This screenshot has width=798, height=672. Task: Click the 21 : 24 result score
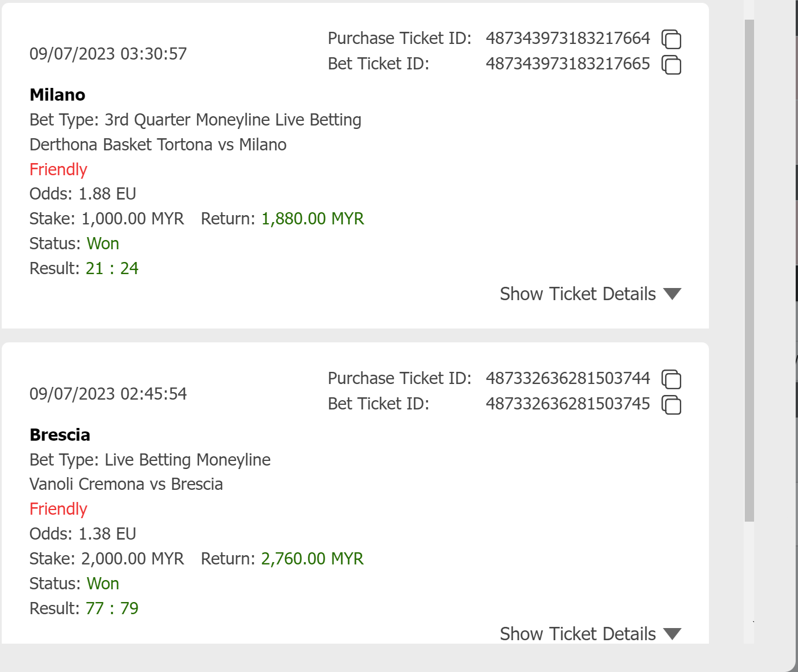pyautogui.click(x=112, y=268)
